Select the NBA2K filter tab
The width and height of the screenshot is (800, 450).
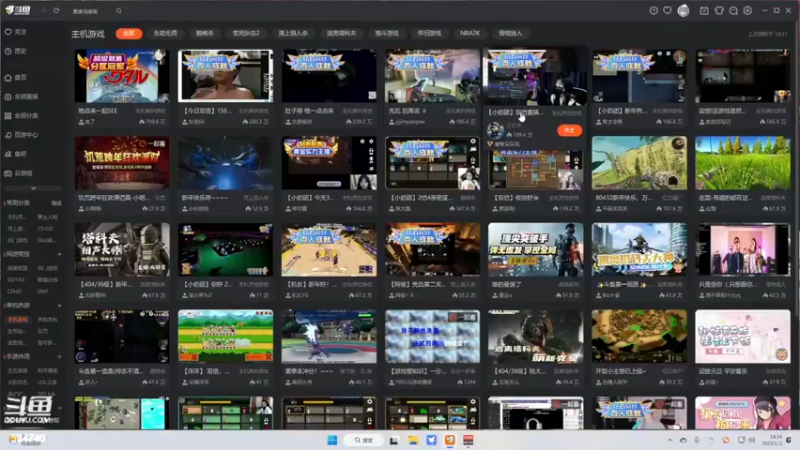[x=470, y=33]
